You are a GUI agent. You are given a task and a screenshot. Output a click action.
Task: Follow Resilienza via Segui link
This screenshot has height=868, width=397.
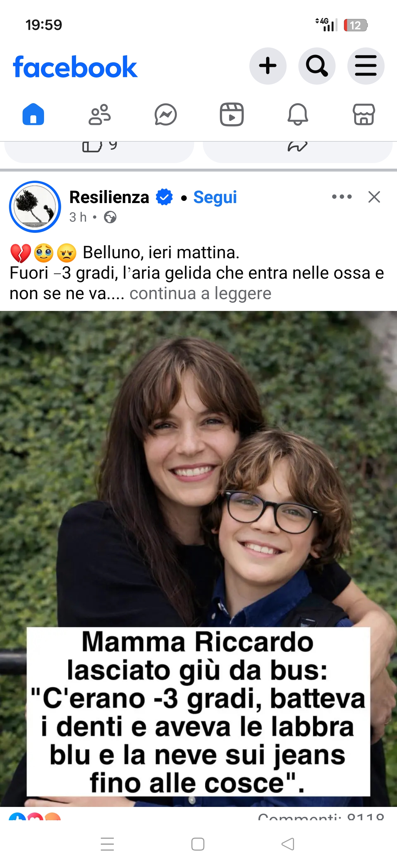[x=215, y=197]
